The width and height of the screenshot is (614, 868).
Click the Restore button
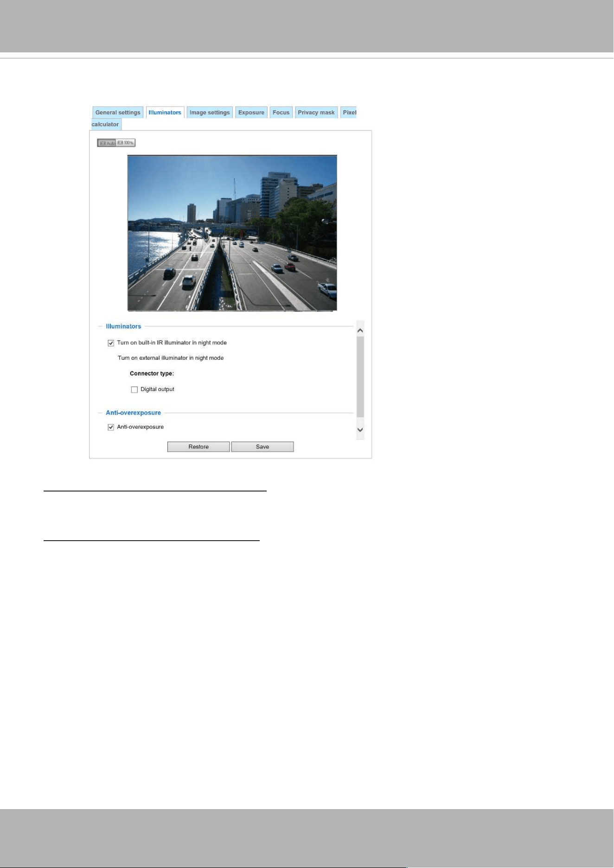click(x=198, y=447)
